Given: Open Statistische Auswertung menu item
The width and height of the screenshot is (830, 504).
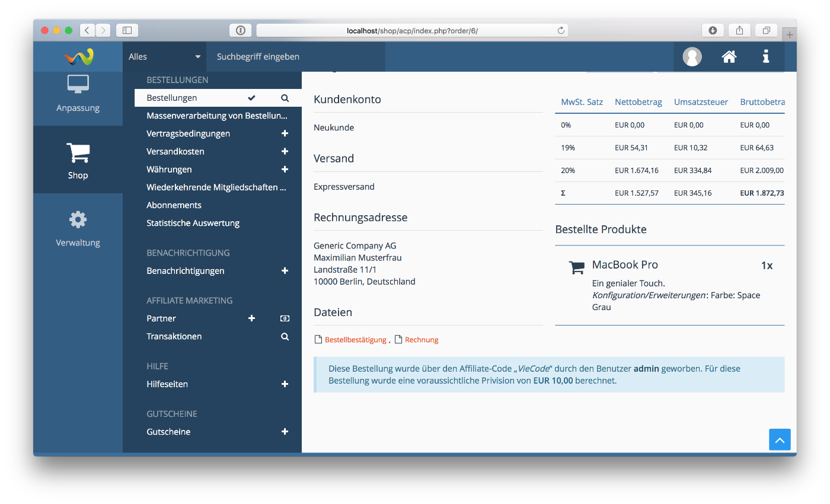Looking at the screenshot, I should (x=193, y=223).
